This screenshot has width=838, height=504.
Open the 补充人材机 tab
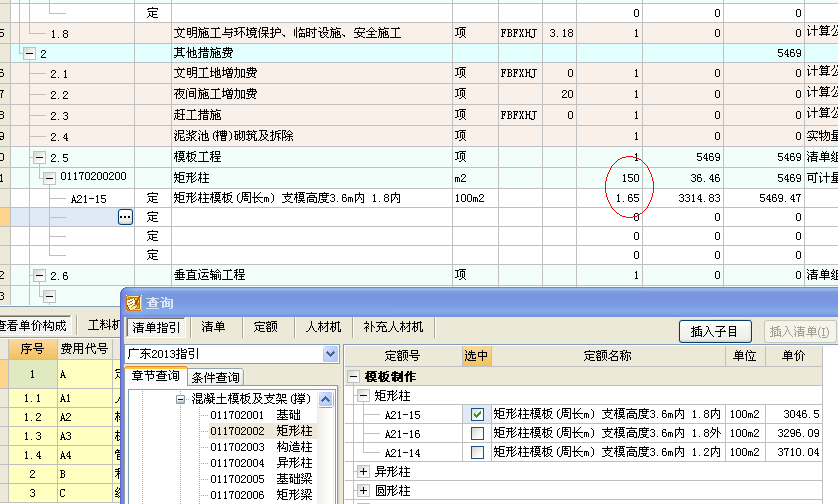(393, 327)
